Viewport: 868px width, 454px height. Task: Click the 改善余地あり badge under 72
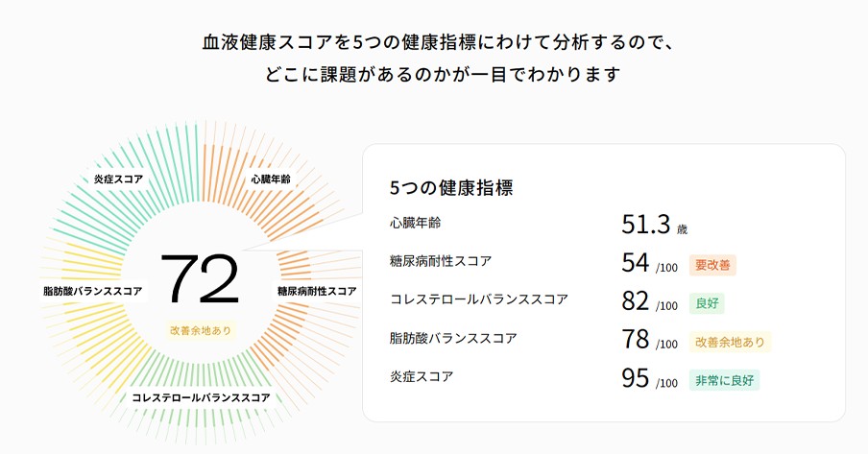(200, 330)
